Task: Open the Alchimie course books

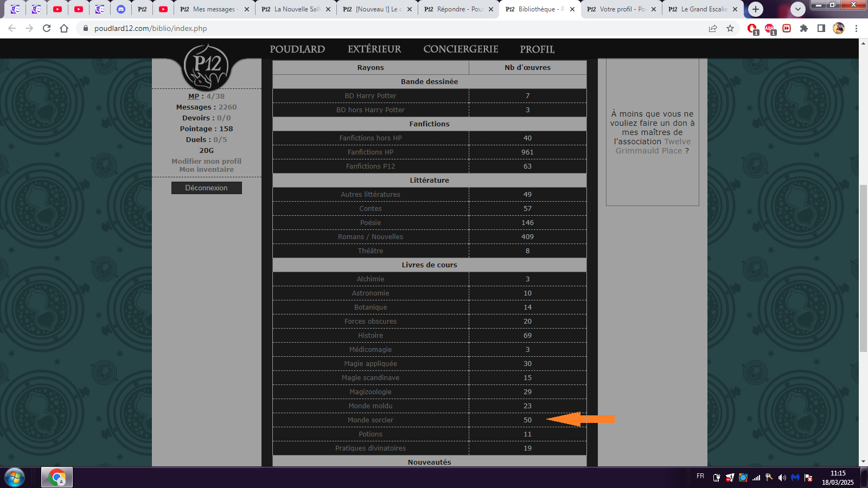Action: [x=371, y=279]
